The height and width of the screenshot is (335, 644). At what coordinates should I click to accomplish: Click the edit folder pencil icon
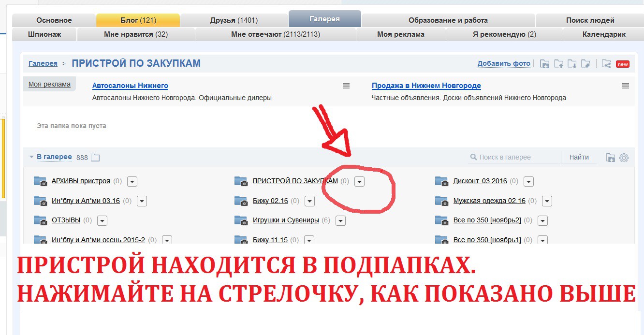click(586, 64)
